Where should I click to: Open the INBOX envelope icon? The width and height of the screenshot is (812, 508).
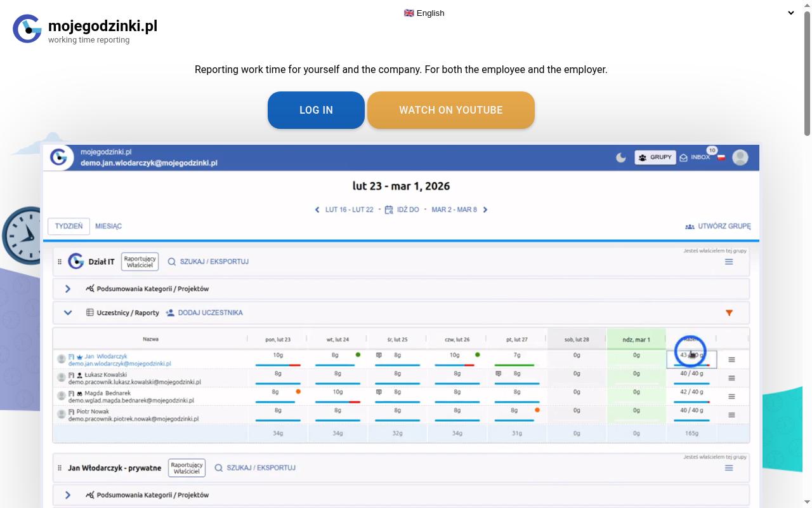[x=683, y=157]
